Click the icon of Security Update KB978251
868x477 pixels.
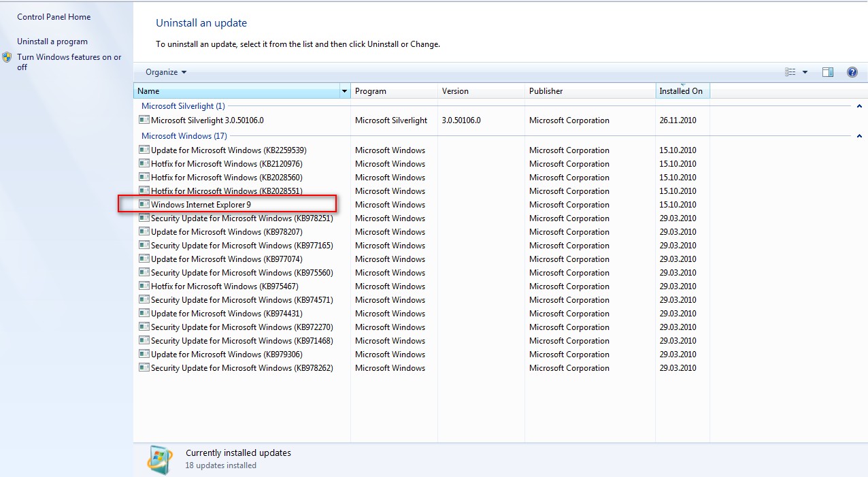point(144,218)
